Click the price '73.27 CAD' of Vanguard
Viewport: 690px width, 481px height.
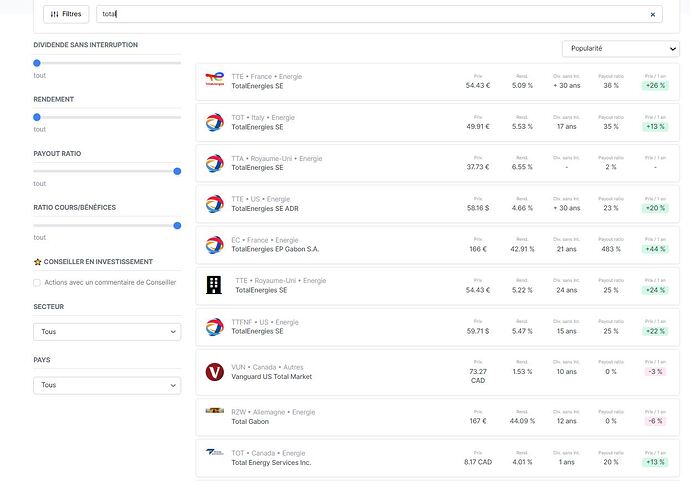tap(478, 376)
